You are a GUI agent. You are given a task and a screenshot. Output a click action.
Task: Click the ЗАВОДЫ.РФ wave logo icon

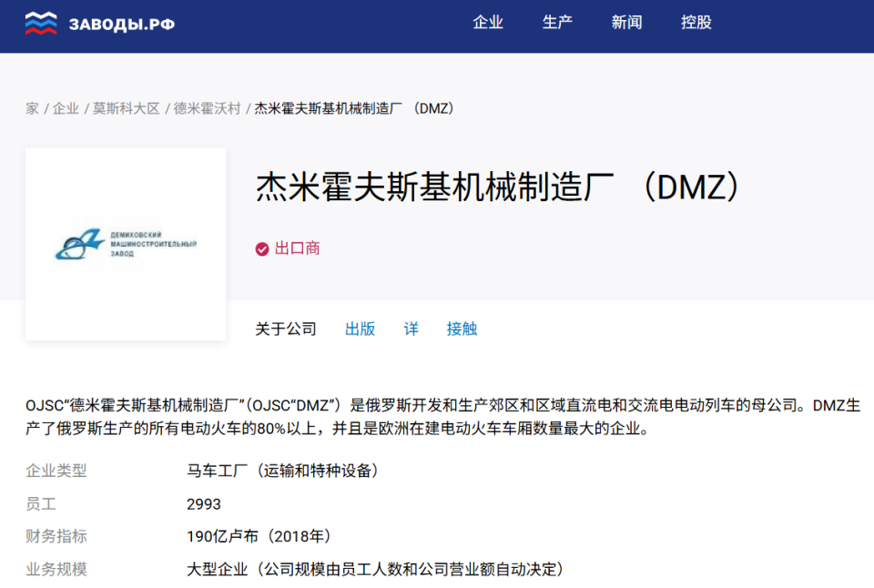41,23
